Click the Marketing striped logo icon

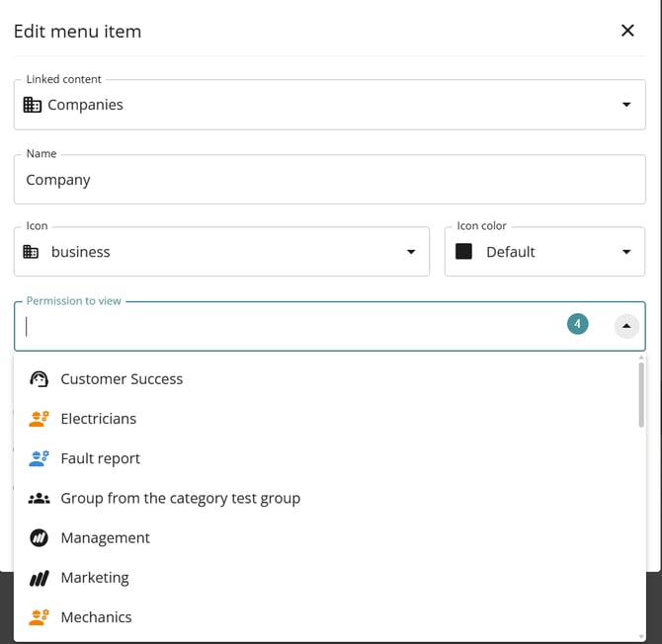point(40,578)
